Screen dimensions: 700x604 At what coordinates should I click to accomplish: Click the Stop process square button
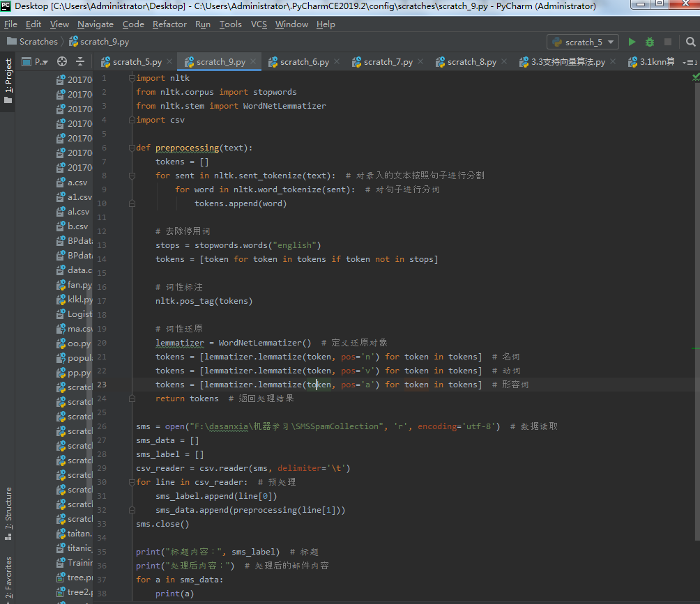(668, 42)
